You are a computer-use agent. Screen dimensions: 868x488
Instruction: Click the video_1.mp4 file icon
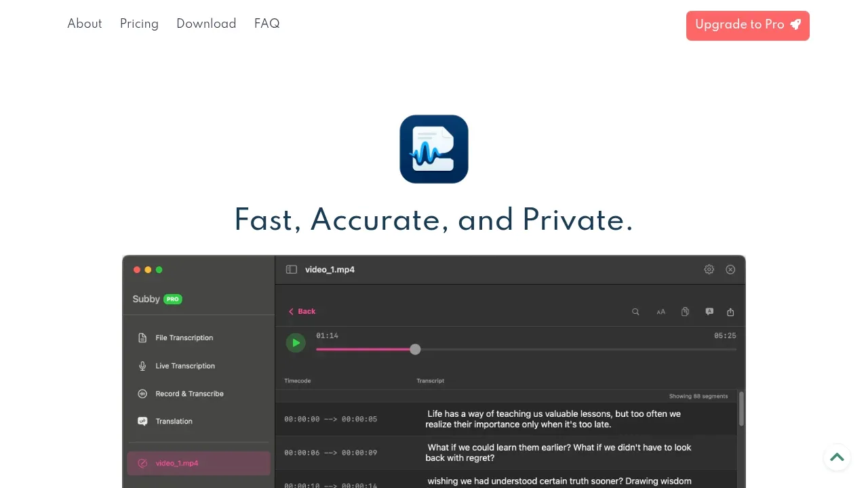point(142,464)
